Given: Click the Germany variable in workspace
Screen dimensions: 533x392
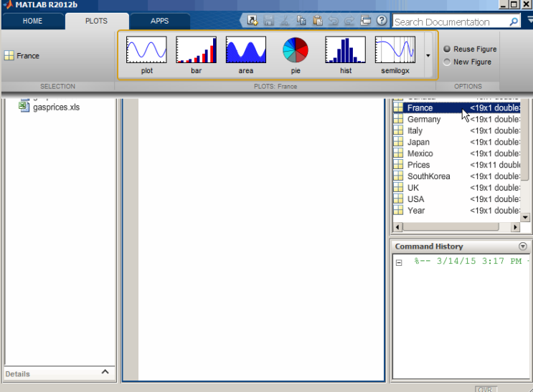Looking at the screenshot, I should click(x=456, y=119).
